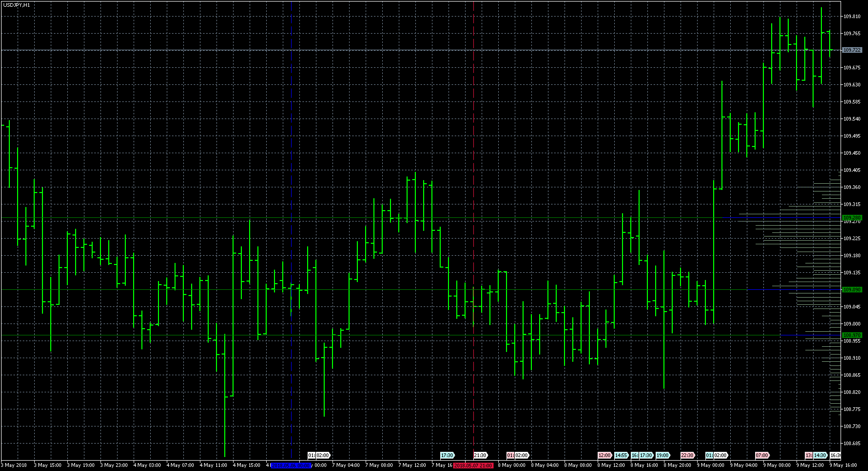Click the 3 May 2018 time label
The height and width of the screenshot is (471, 868).
(x=14, y=465)
